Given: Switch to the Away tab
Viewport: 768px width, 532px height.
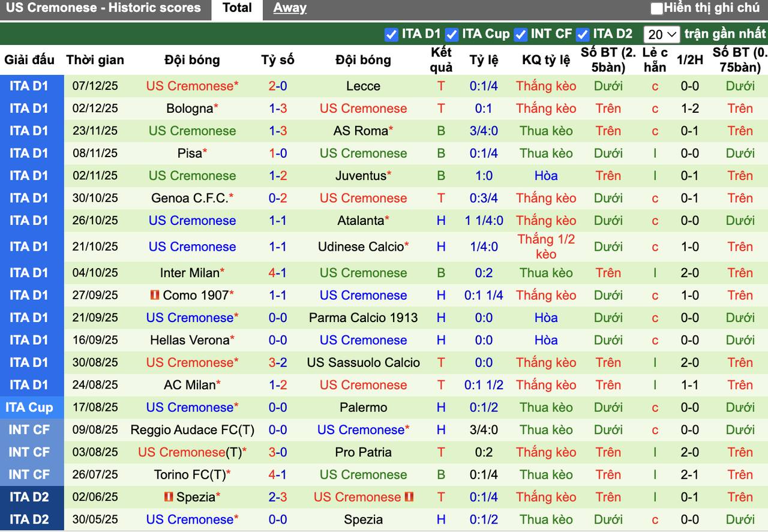Looking at the screenshot, I should (x=290, y=8).
